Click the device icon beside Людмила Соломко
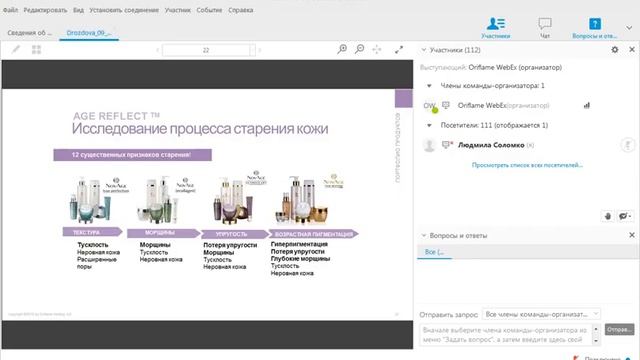 tap(447, 145)
